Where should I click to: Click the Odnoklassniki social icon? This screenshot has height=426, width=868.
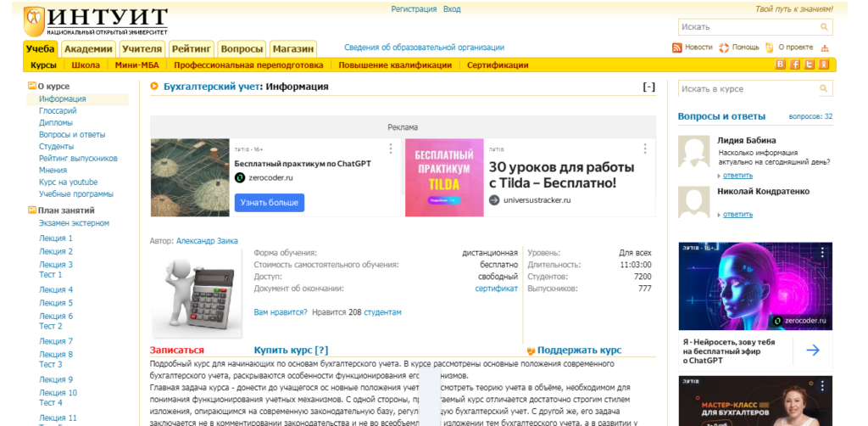tap(823, 64)
